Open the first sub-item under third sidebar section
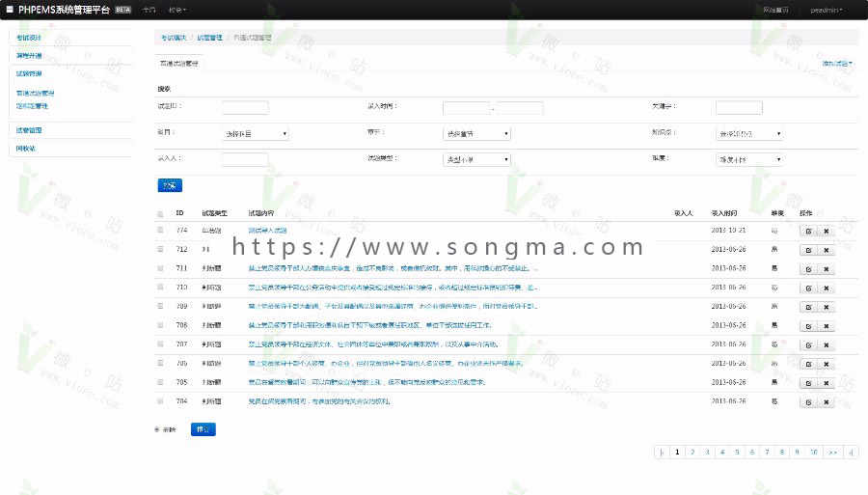 [35, 93]
